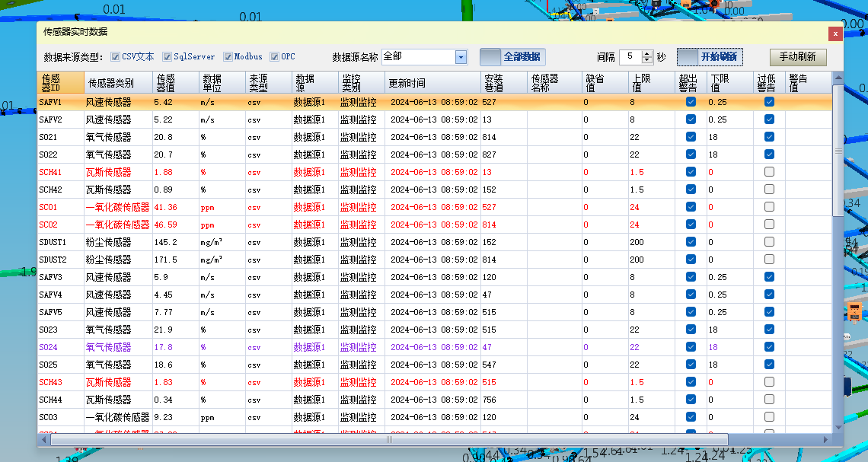Decrease the refresh interval with down spinner
This screenshot has height=462, width=868.
pyautogui.click(x=647, y=60)
